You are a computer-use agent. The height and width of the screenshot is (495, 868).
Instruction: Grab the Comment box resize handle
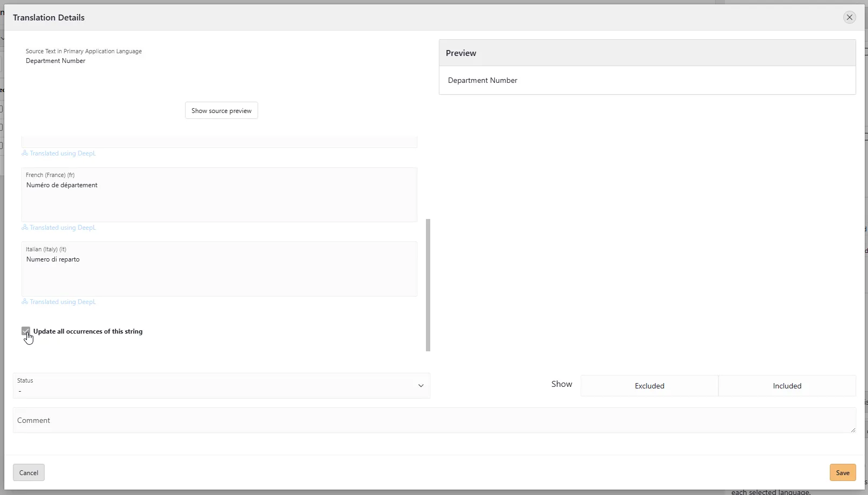852,429
